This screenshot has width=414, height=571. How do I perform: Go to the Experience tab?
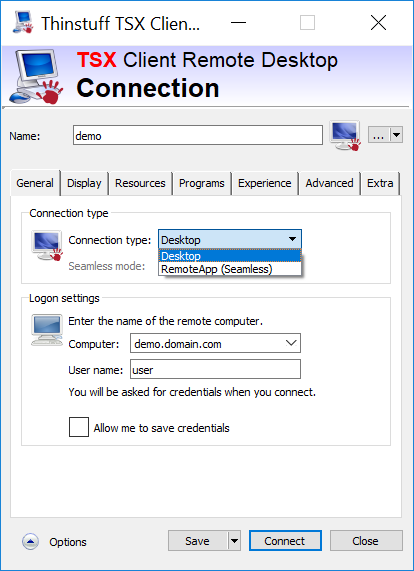(x=265, y=183)
